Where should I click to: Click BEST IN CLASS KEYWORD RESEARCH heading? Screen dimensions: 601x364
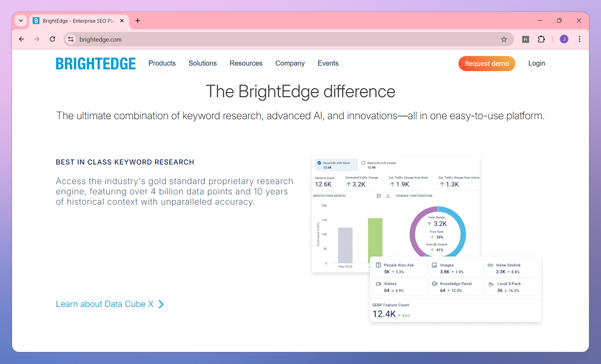[x=125, y=162]
